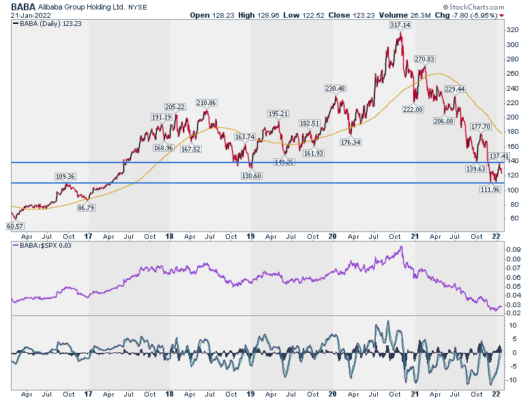Click the 60.57 price label
Viewport: 532px width, 400px height.
tap(15, 226)
